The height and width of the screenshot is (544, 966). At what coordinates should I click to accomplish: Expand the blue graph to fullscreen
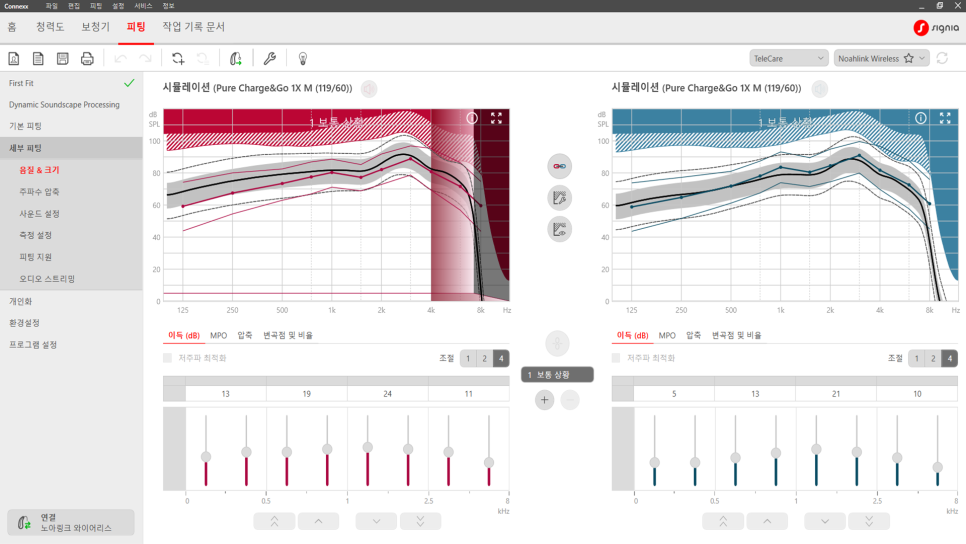pyautogui.click(x=945, y=118)
